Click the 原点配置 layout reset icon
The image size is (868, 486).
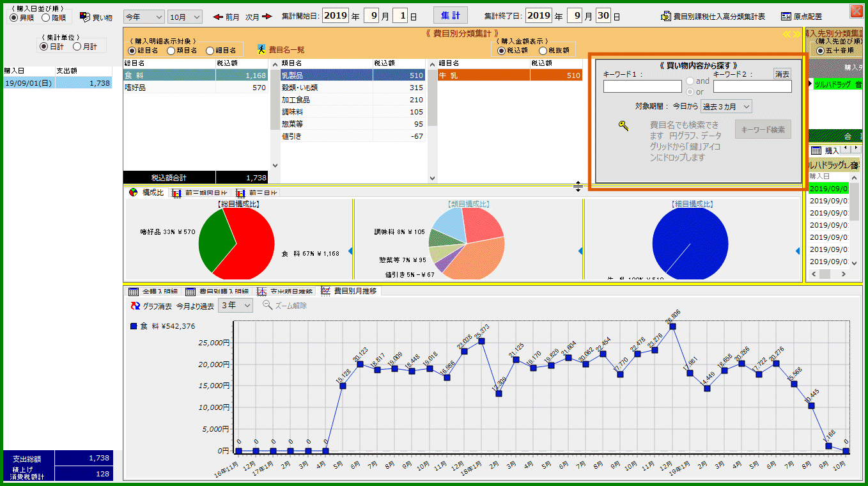tap(786, 17)
